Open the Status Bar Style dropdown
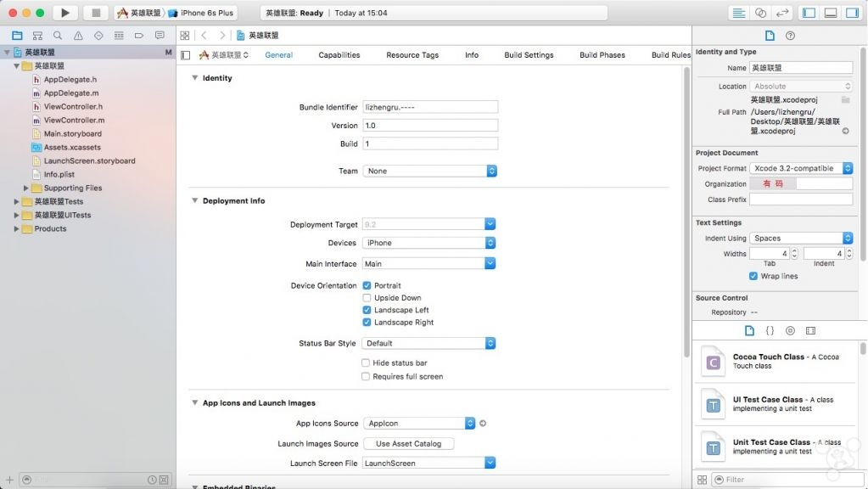Viewport: 868px width, 489px height. pos(429,344)
